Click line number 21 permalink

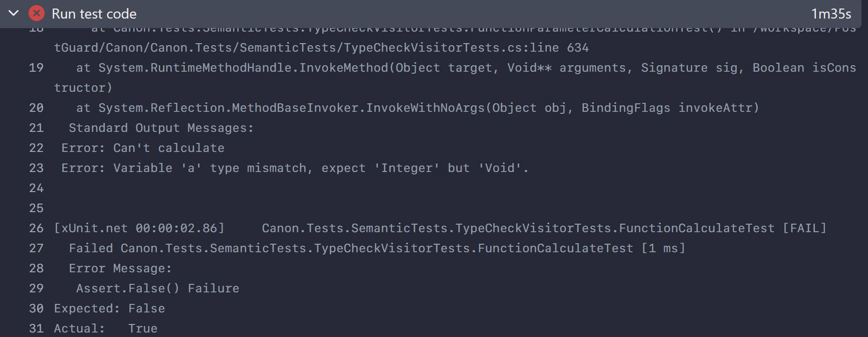(36, 128)
